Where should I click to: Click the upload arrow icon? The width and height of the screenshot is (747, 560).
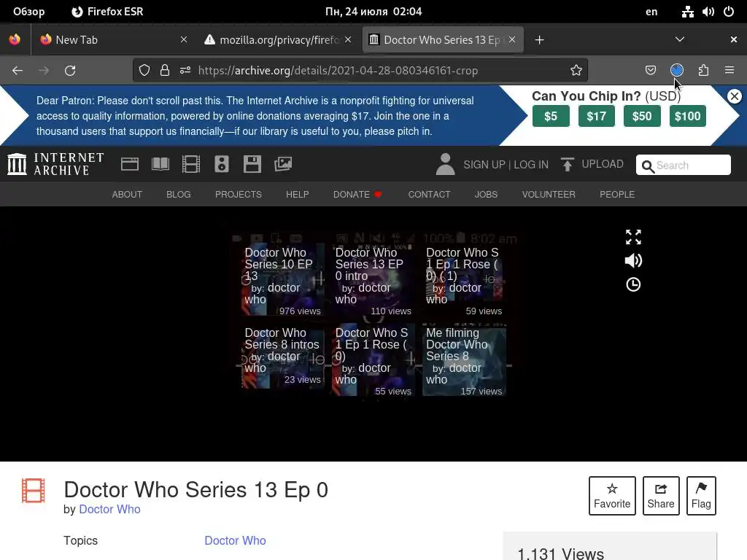[567, 164]
